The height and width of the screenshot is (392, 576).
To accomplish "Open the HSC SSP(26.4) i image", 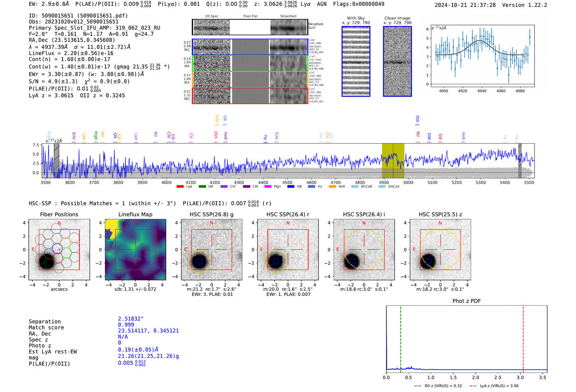I will pos(364,249).
